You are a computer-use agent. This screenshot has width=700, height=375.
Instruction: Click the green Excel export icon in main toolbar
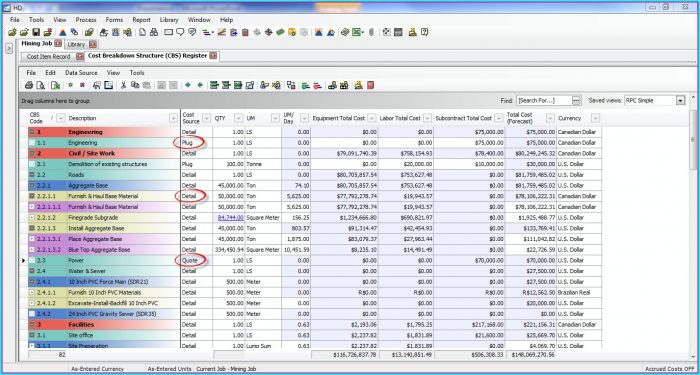tap(357, 32)
